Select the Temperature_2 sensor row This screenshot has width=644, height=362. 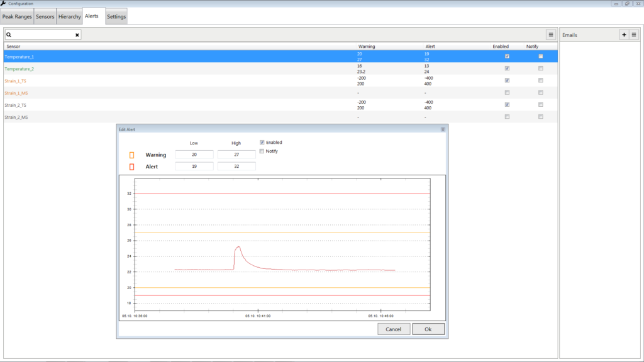point(280,69)
